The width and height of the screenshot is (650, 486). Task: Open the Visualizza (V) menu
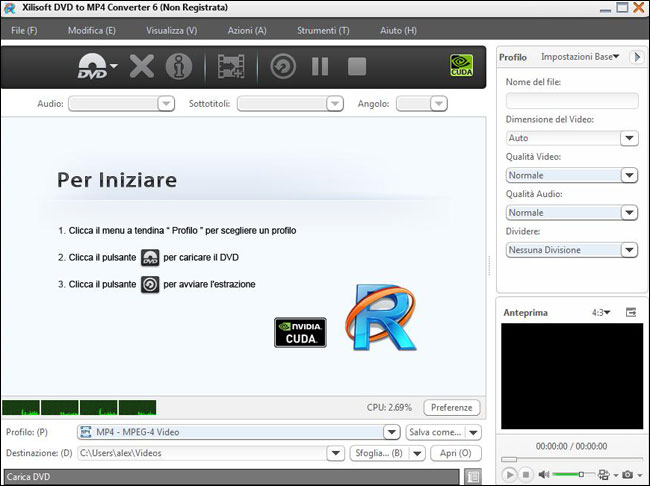(172, 30)
